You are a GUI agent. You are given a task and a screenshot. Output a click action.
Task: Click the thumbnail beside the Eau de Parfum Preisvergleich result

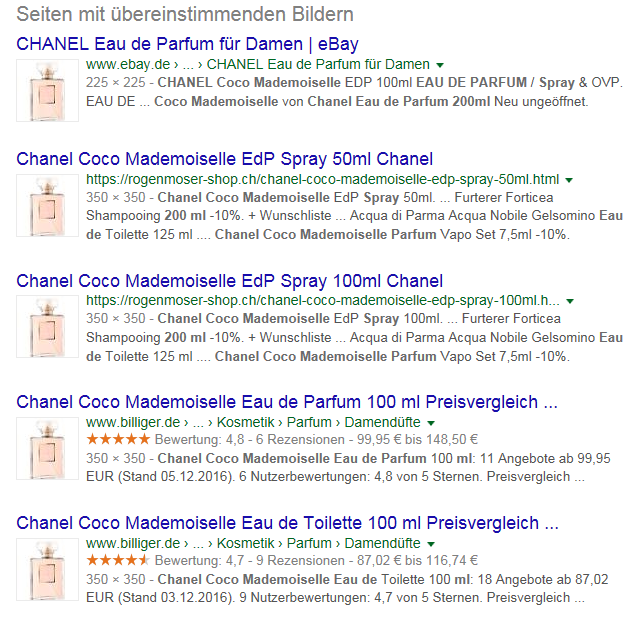(x=47, y=449)
